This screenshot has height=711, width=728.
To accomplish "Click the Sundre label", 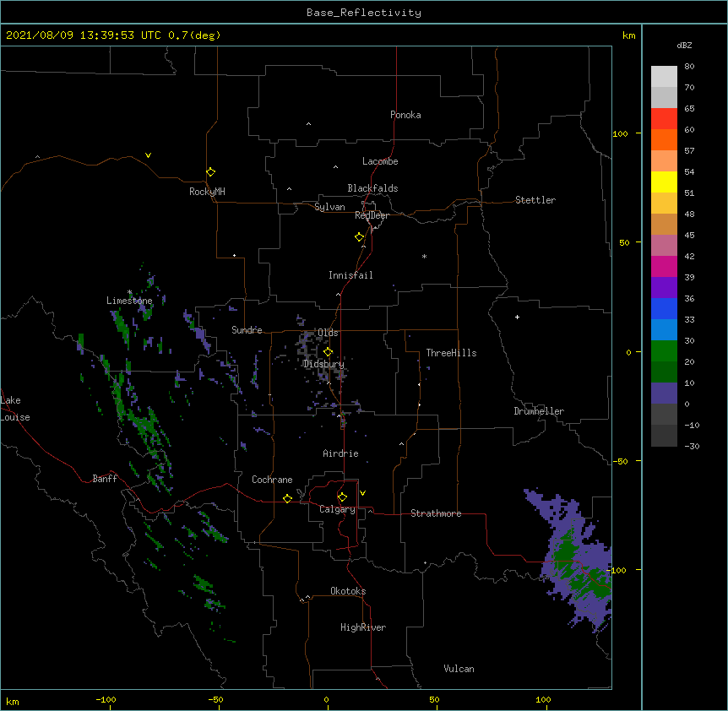I will click(x=247, y=330).
